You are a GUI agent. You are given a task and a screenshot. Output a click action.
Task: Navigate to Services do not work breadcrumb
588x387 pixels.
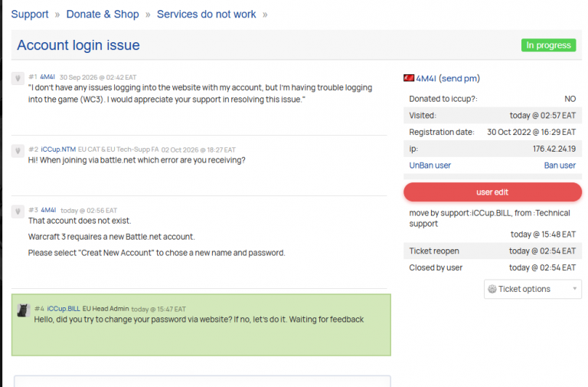[206, 15]
